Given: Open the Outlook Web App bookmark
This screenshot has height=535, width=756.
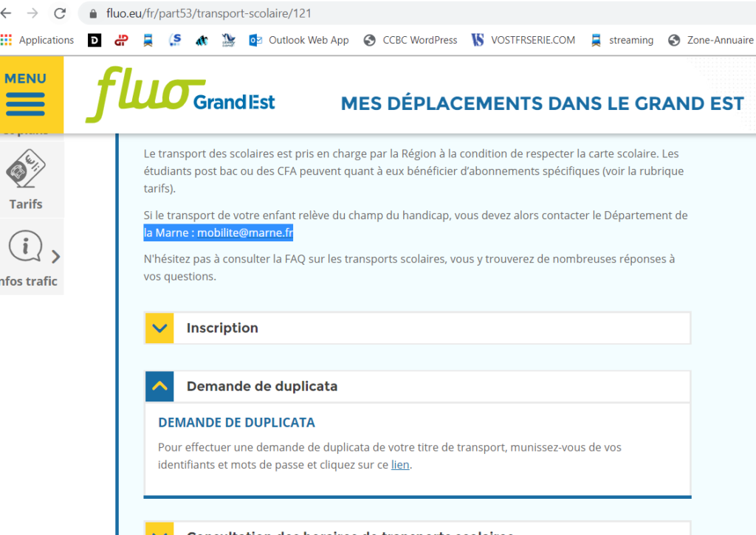Looking at the screenshot, I should [299, 40].
